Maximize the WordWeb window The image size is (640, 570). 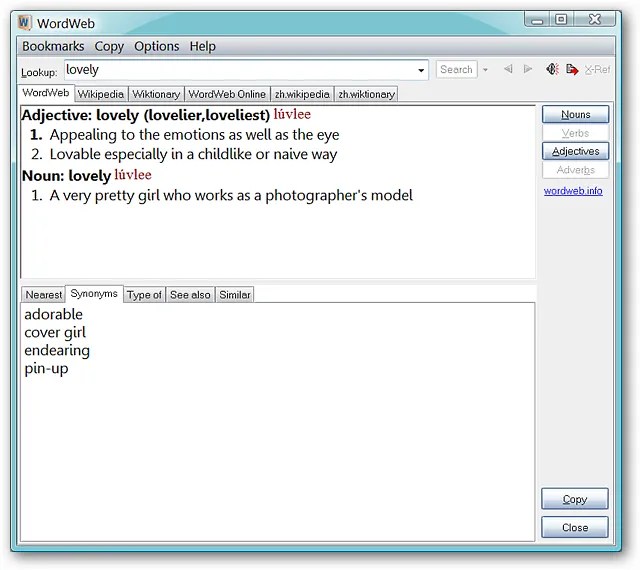pos(562,20)
